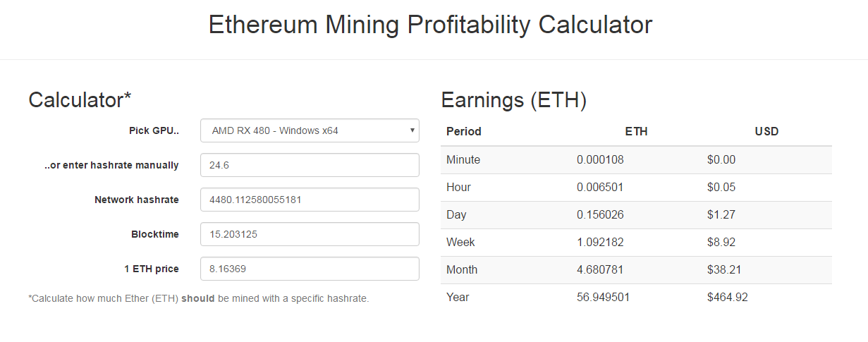Screen dimensions: 868x342
Task: Select the Minute row in earnings table
Action: click(x=463, y=160)
